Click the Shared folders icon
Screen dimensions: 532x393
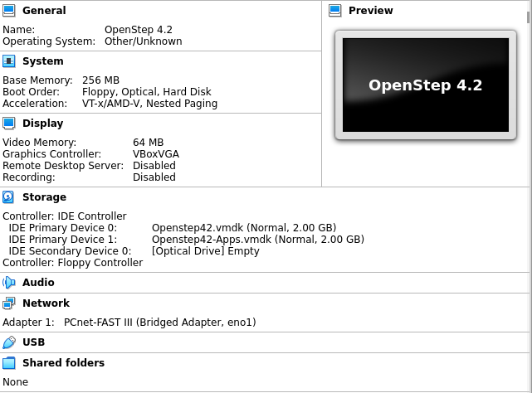tap(9, 363)
